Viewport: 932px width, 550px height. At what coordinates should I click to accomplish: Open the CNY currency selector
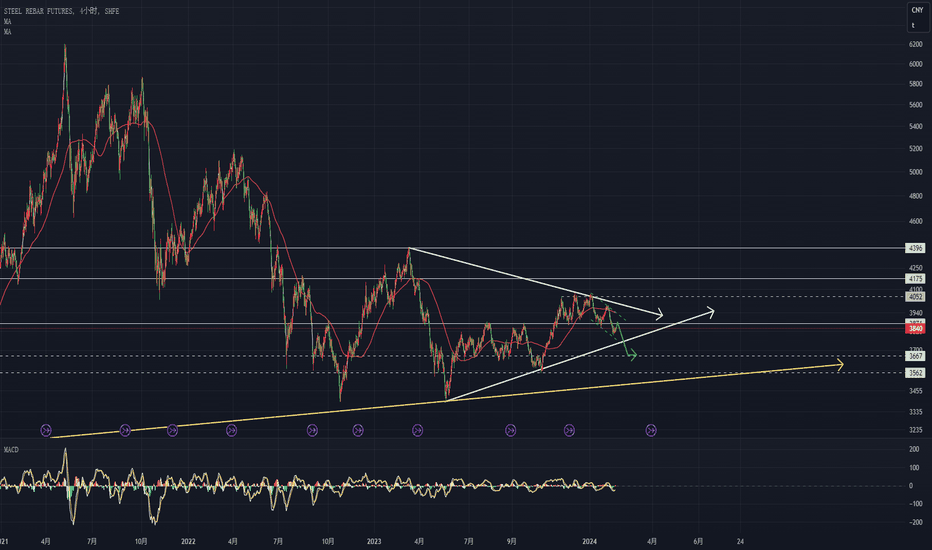pos(917,10)
